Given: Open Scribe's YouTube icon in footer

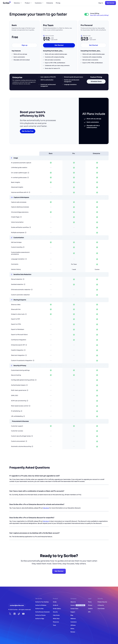Looking at the screenshot, I should pos(23,614).
